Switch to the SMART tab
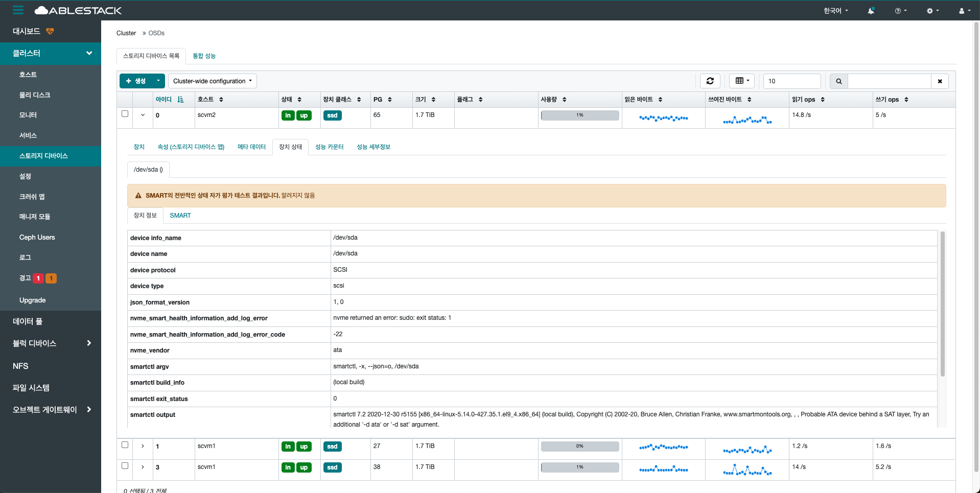The width and height of the screenshot is (980, 493). (x=180, y=216)
